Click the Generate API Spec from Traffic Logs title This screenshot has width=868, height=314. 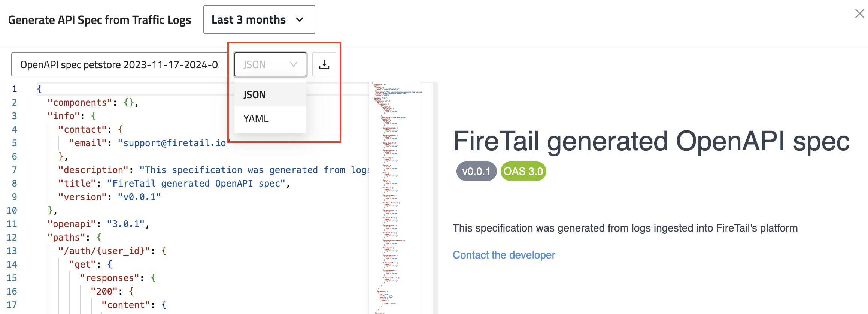pyautogui.click(x=100, y=20)
